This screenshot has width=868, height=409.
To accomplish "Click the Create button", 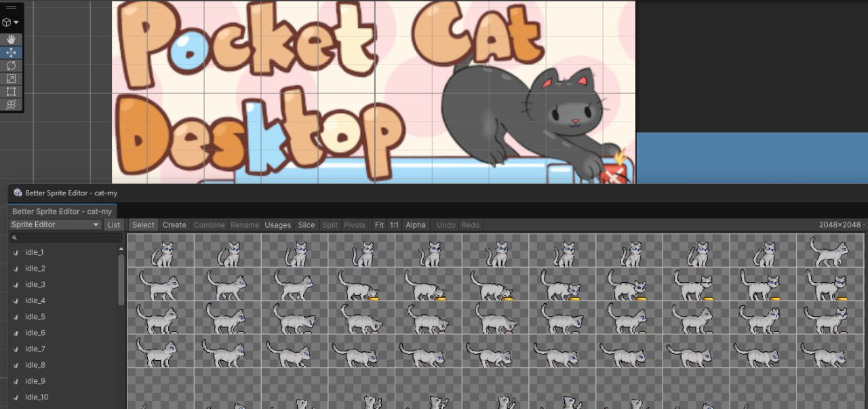I will pos(174,225).
